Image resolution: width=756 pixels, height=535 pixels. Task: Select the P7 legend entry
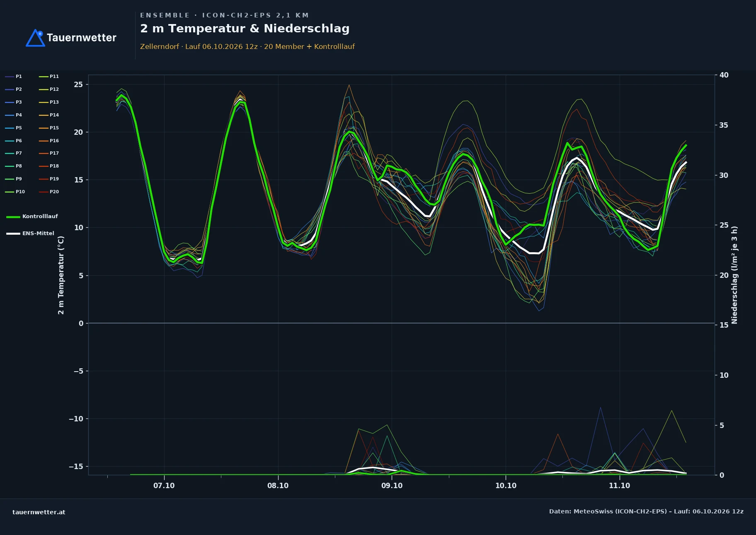14,153
